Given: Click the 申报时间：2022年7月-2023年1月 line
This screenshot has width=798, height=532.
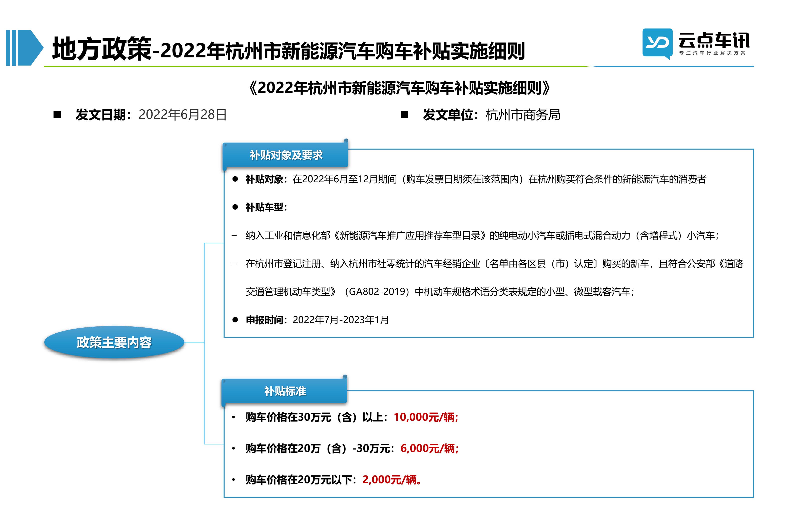Looking at the screenshot, I should 317,320.
